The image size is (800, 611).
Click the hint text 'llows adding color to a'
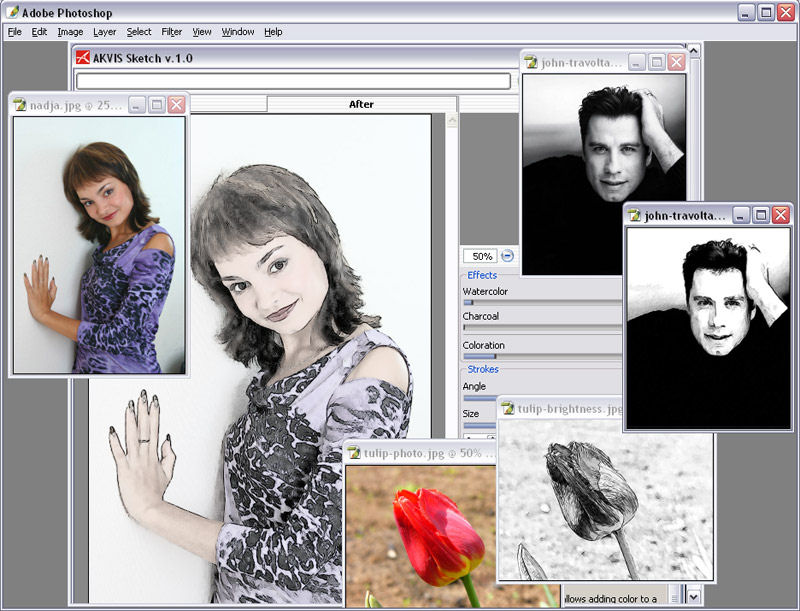[x=611, y=599]
